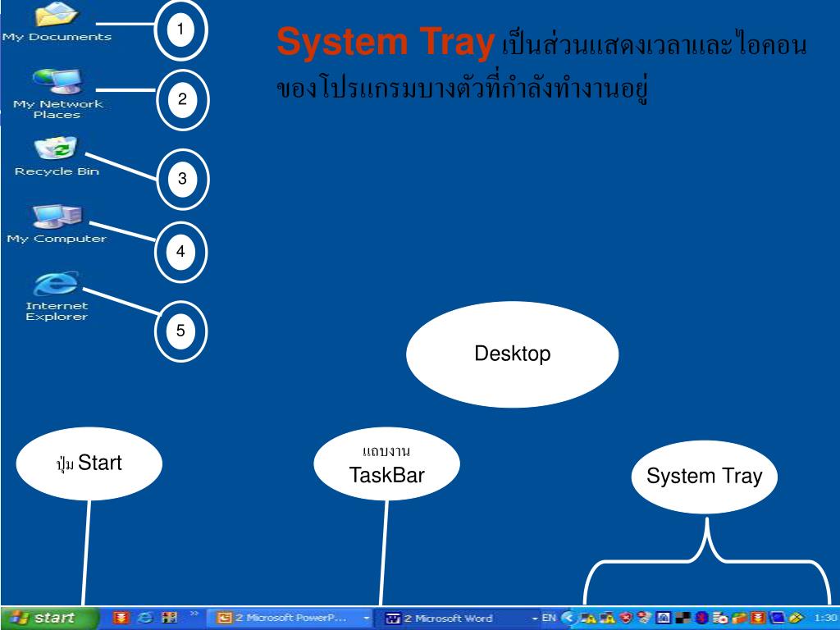Click the colorful grid Quick Launch icon
The image size is (840, 630).
click(x=169, y=618)
